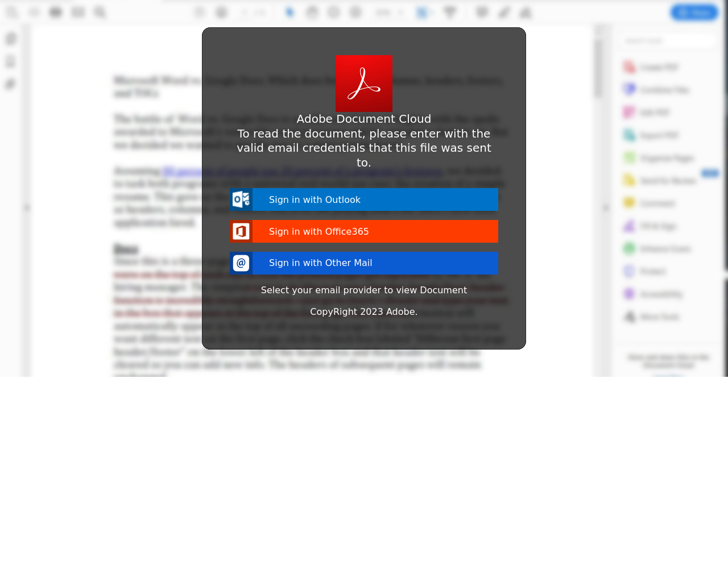This screenshot has width=728, height=582.
Task: Open the Send for Review tool icon
Action: pyautogui.click(x=629, y=181)
